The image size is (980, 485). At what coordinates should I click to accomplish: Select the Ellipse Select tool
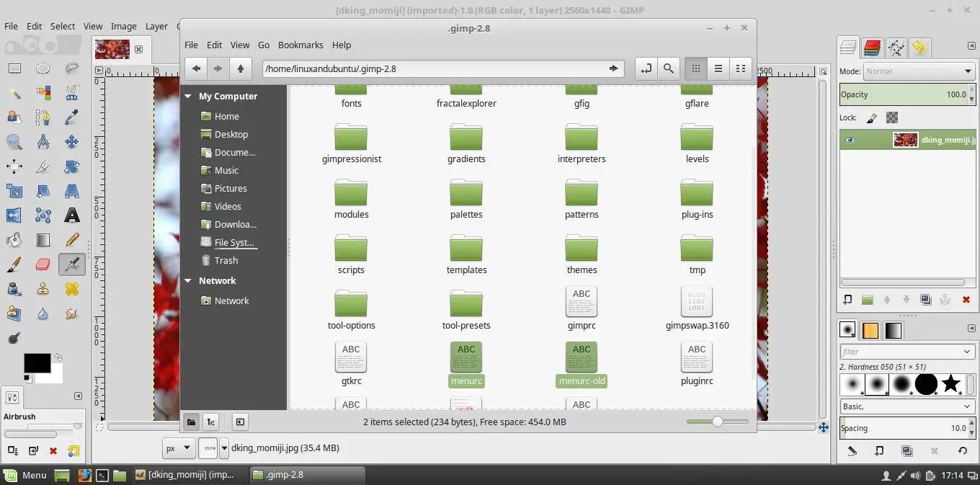coord(43,68)
